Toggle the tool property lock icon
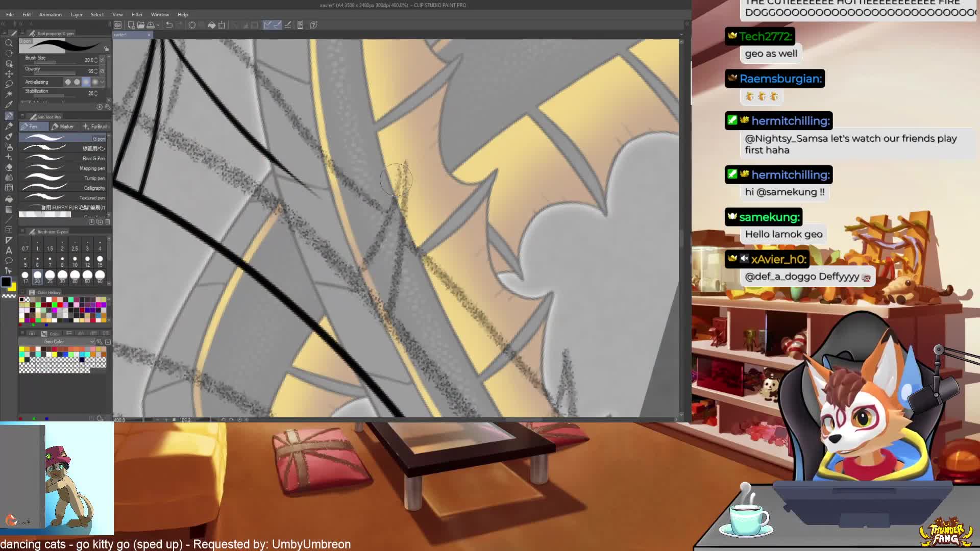This screenshot has height=551, width=980. pos(106,49)
